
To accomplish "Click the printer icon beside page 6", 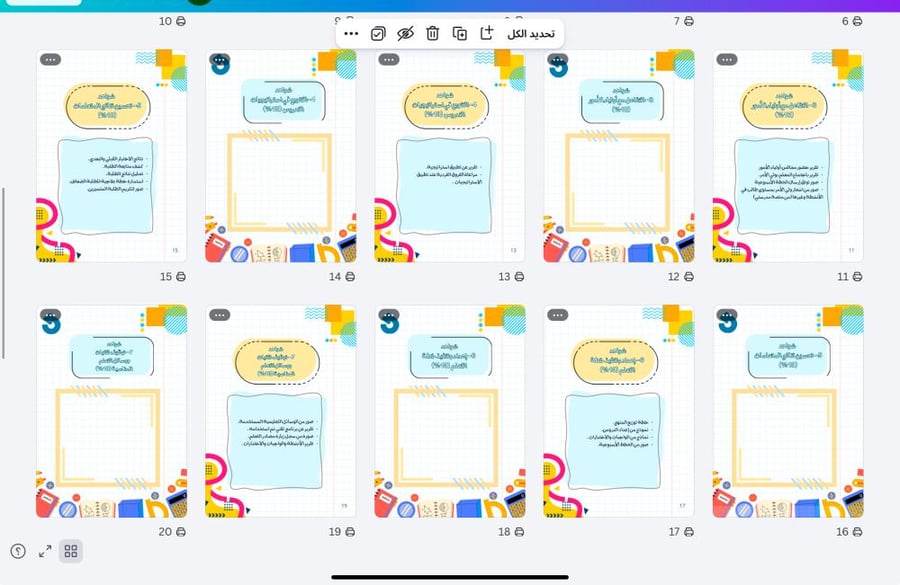I will [x=858, y=21].
